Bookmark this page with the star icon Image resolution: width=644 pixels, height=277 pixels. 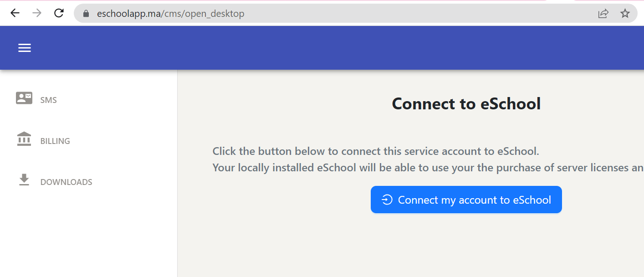click(625, 13)
